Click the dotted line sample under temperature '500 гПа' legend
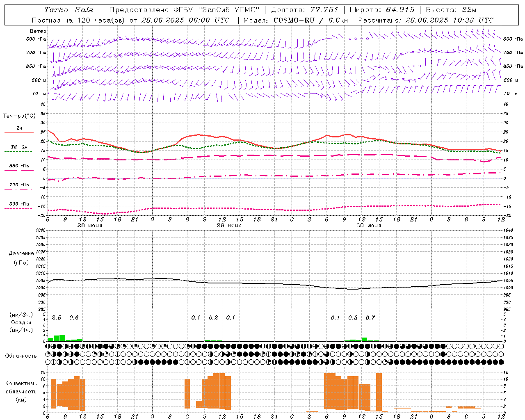Image resolution: width=525 pixels, height=420 pixels. (x=18, y=208)
